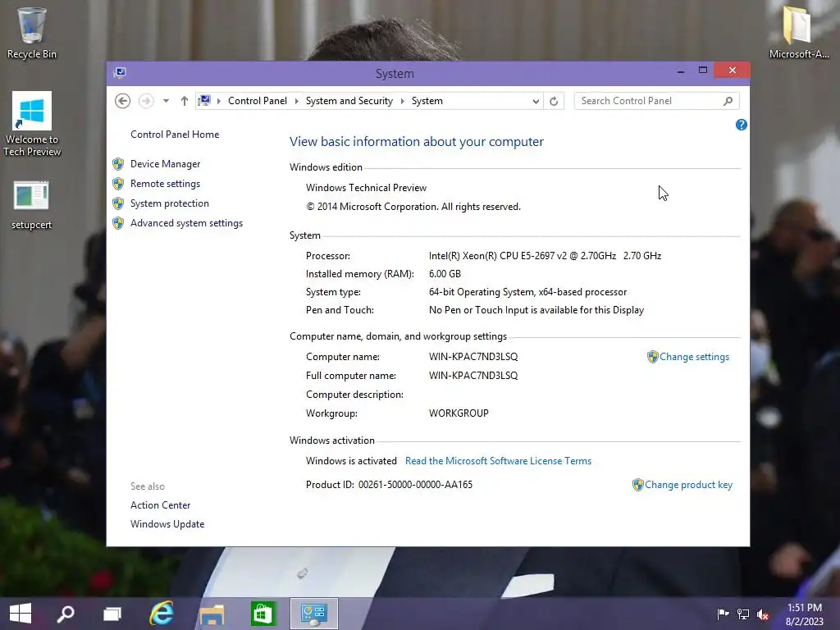Click Change product key link

(688, 485)
